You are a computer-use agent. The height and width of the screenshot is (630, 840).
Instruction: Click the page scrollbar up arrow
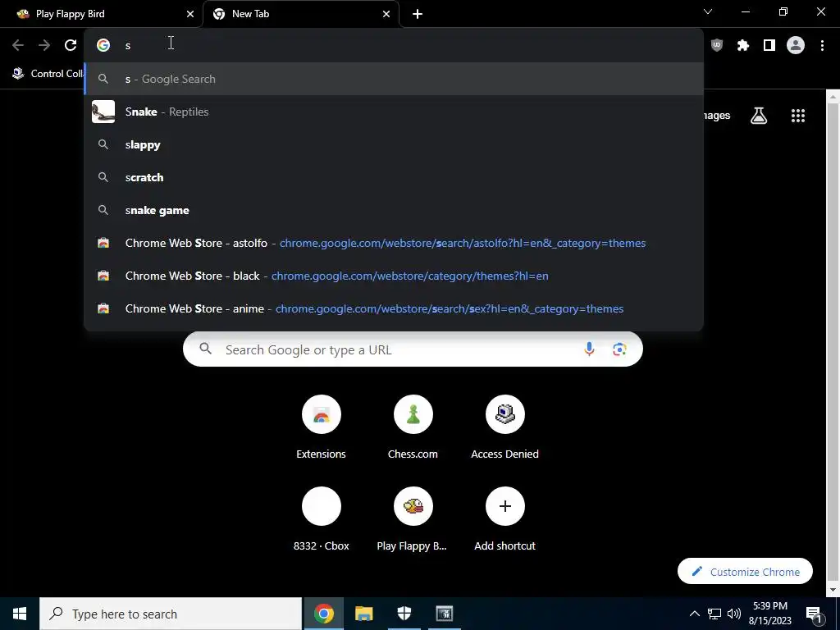833,97
